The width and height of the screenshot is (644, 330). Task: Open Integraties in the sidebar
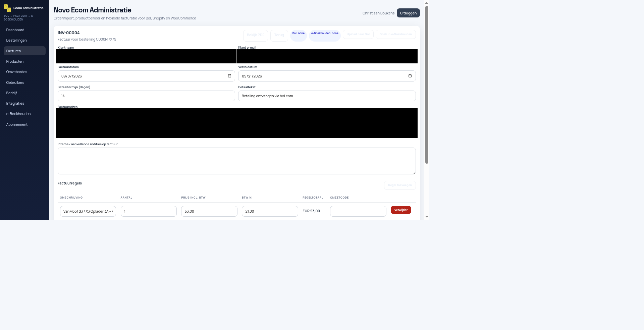click(x=24, y=103)
